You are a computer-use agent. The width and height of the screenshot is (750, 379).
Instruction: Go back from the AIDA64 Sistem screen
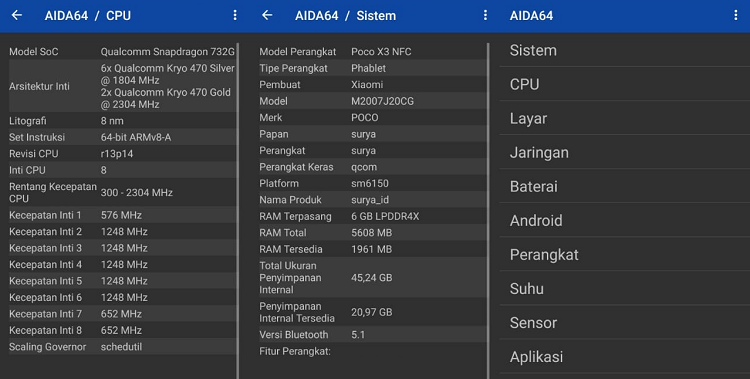click(x=267, y=15)
